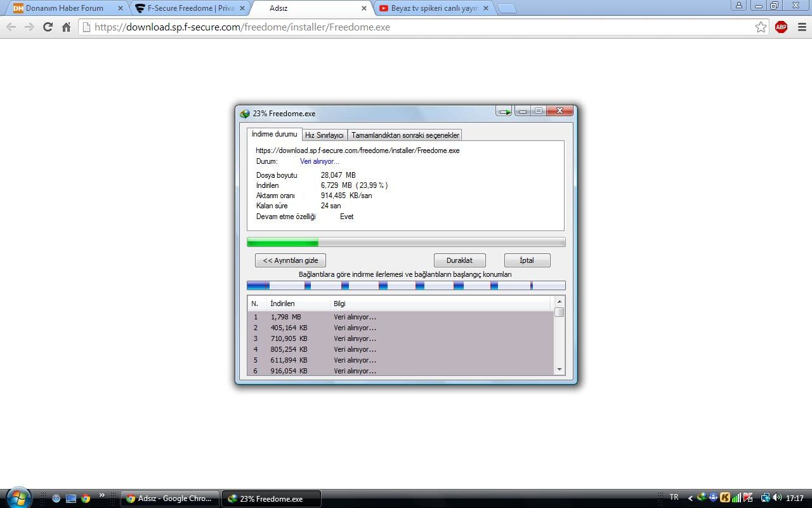
Task: Select connection row with 405,164 KB
Action: [401, 328]
